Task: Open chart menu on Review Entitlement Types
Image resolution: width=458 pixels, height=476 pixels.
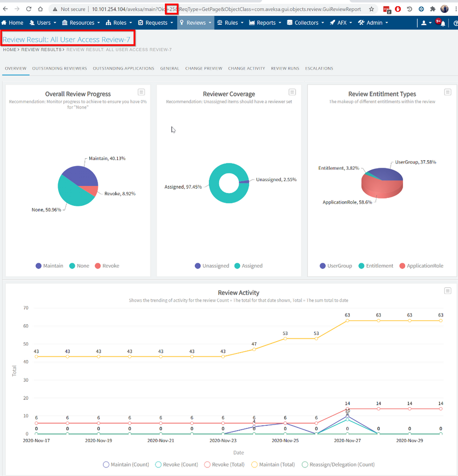Action: [x=447, y=92]
